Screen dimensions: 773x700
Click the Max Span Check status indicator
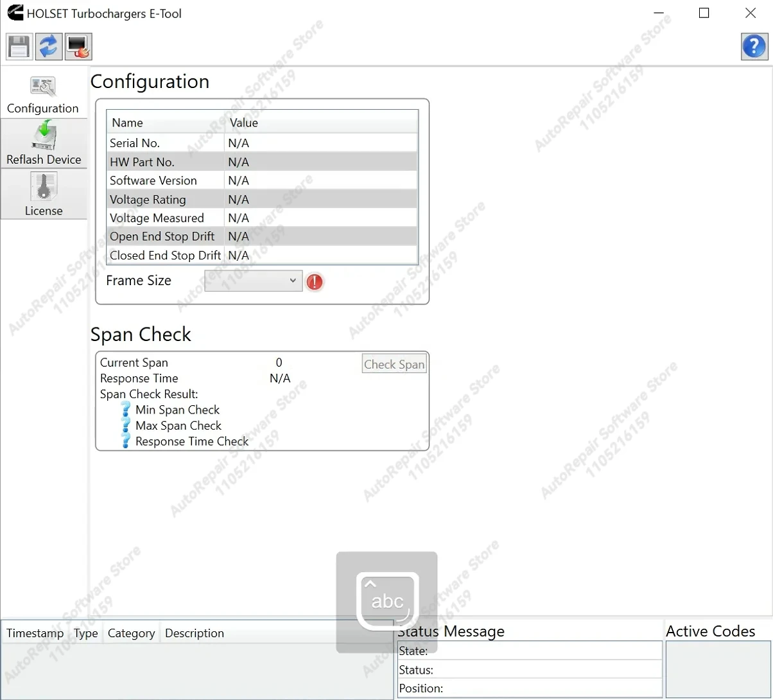(x=126, y=426)
